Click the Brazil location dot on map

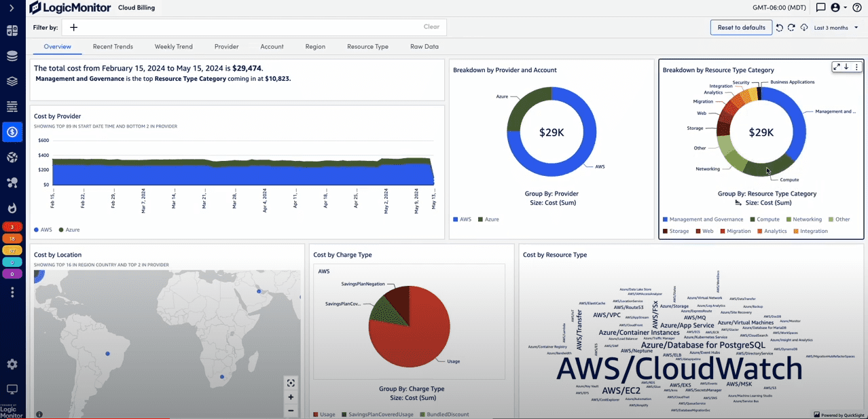pos(107,353)
